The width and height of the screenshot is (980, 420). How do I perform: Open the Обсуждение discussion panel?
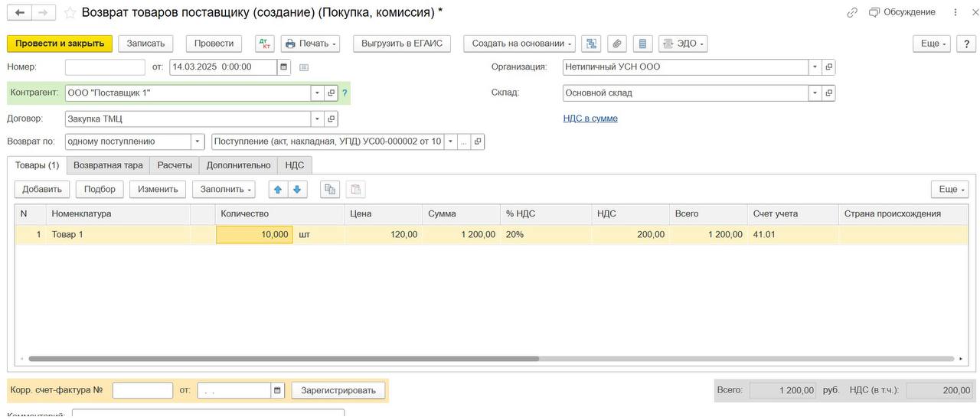click(x=902, y=12)
